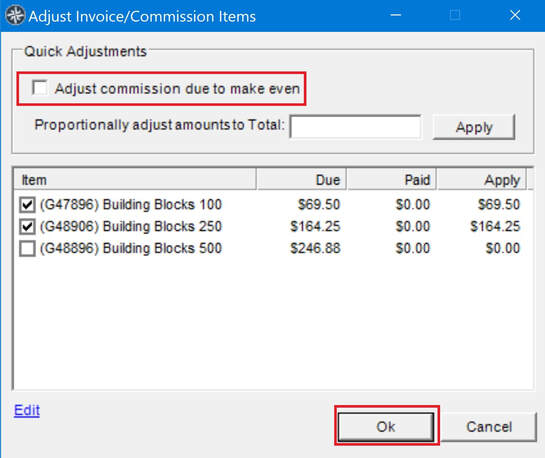Click the $246.88 Due amount
The height and width of the screenshot is (458, 545).
315,248
